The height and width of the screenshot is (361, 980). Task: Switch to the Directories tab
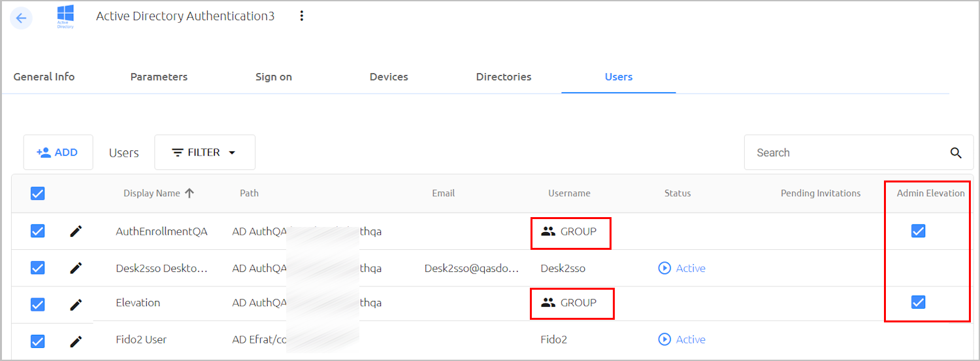coord(504,77)
